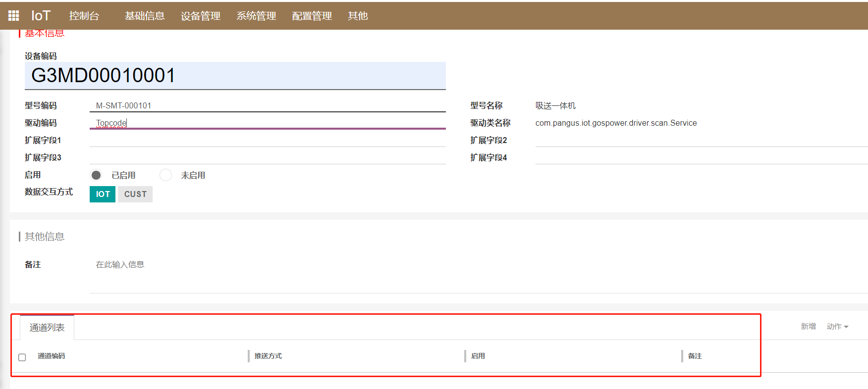Open the 控制台 menu
Screen dimensions: 868x389
coord(84,16)
